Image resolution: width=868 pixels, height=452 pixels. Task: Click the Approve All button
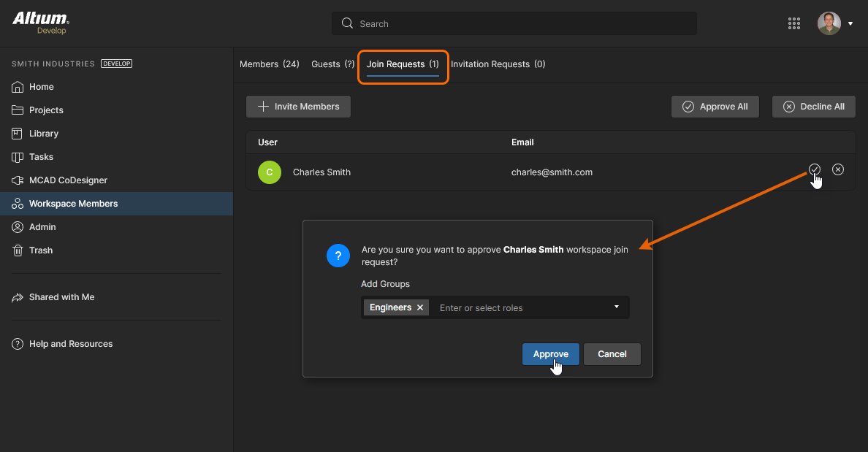pos(715,107)
